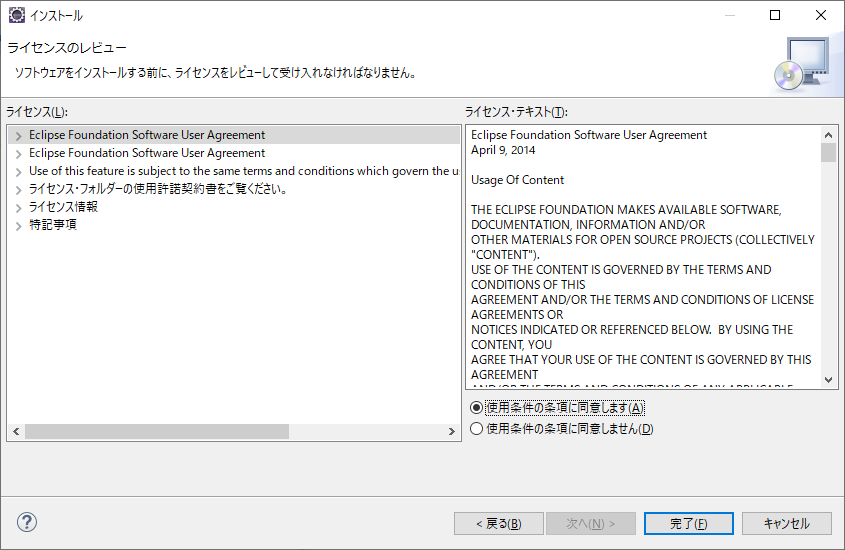Select the ライセンス情報 row text
The width and height of the screenshot is (845, 550).
click(x=63, y=207)
